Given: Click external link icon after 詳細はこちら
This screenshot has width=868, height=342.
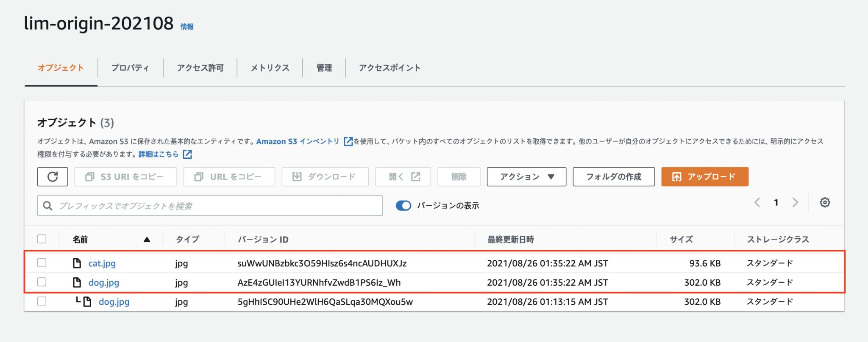Looking at the screenshot, I should [x=187, y=154].
